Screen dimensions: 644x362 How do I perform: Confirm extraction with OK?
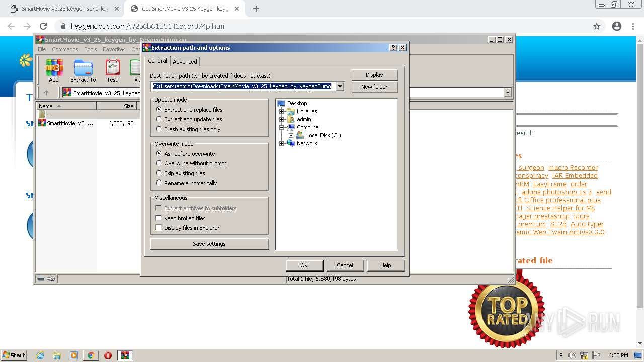[x=304, y=265]
